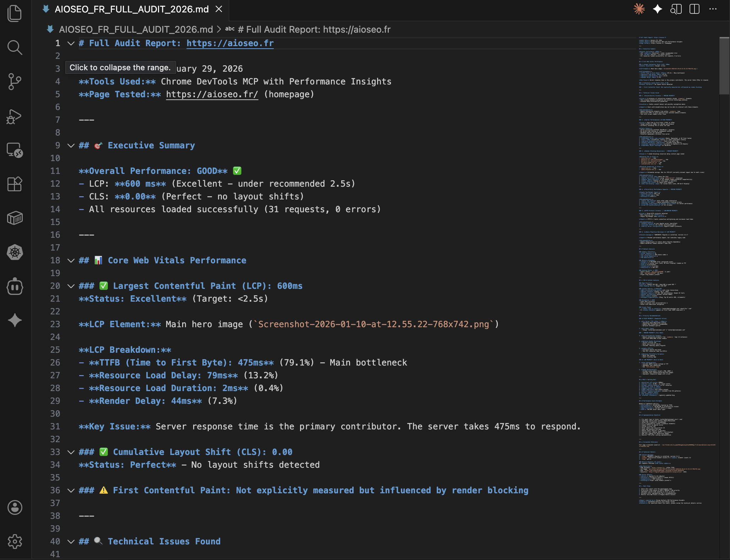Open the editor More Actions ellipsis
The height and width of the screenshot is (560, 730).
click(713, 9)
